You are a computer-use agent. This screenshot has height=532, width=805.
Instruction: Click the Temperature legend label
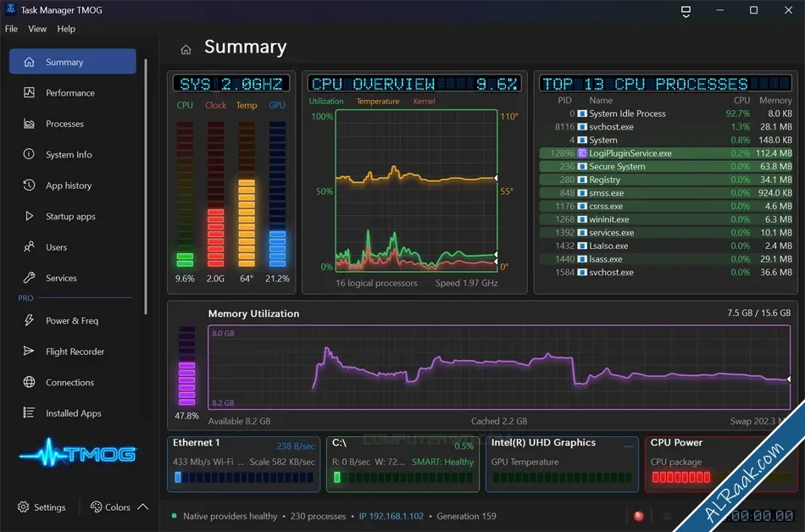[x=378, y=101]
